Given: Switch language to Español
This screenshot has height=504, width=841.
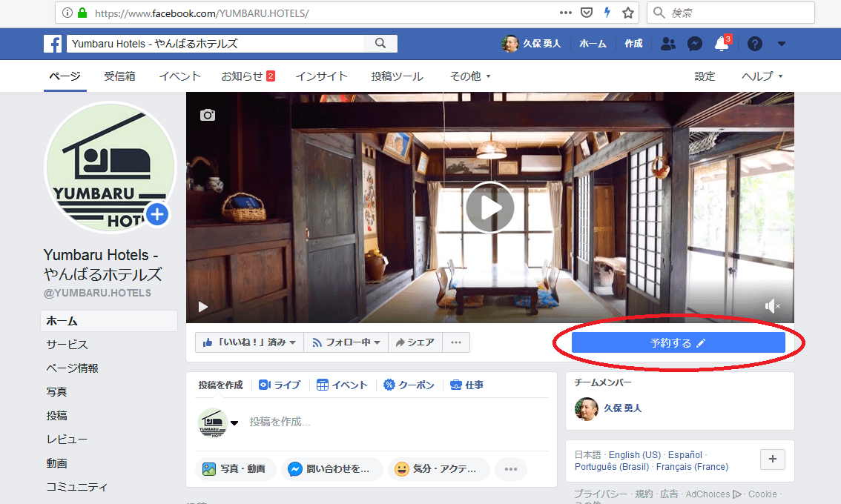Looking at the screenshot, I should (685, 454).
